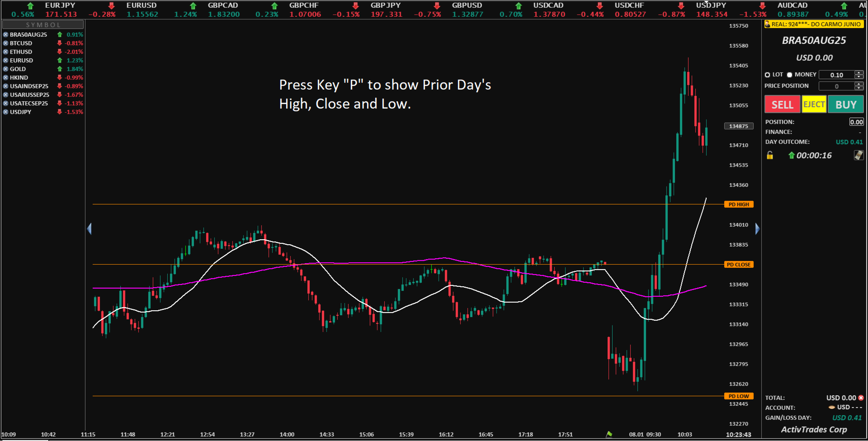Remove EURUSD using its X icon
Screen dimensions: 868x441
click(x=5, y=61)
